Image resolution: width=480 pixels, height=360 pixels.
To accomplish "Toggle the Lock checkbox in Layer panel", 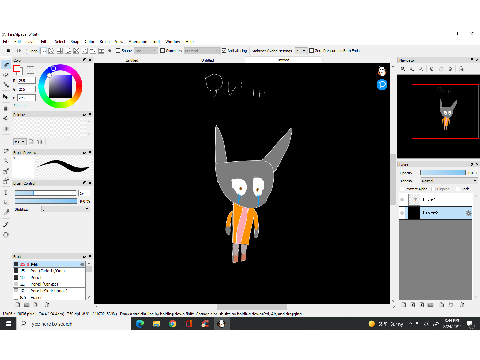I will [459, 189].
